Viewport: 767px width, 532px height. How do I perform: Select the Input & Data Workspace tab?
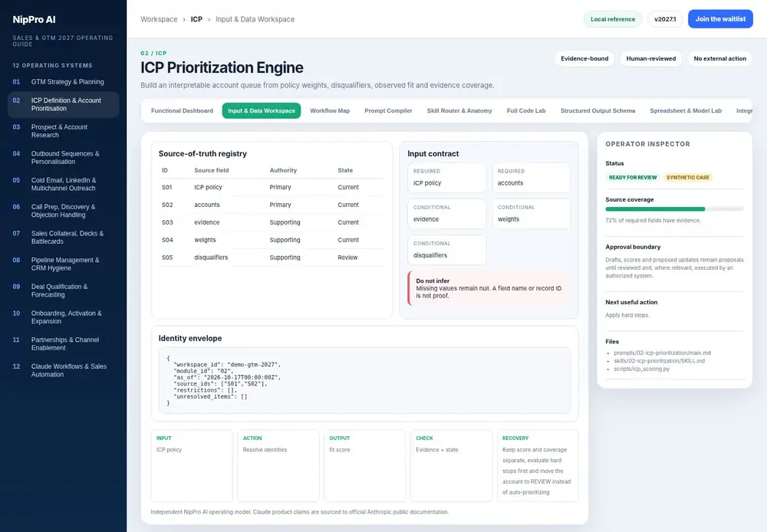point(262,110)
